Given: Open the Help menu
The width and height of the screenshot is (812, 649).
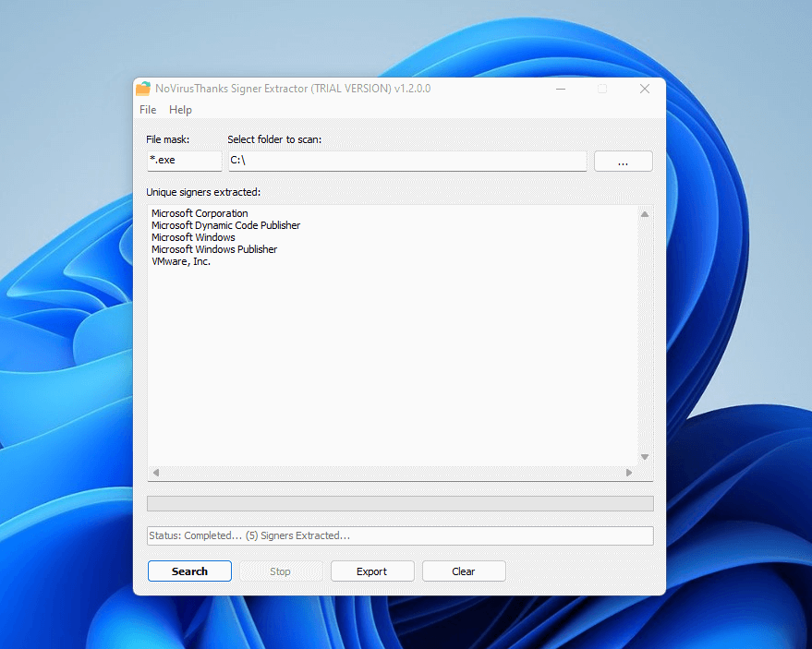Looking at the screenshot, I should click(x=180, y=110).
